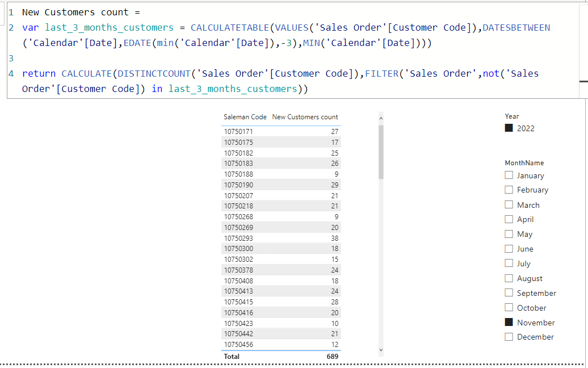Screen dimensions: 588x368
Task: Check the August month box
Action: [509, 278]
